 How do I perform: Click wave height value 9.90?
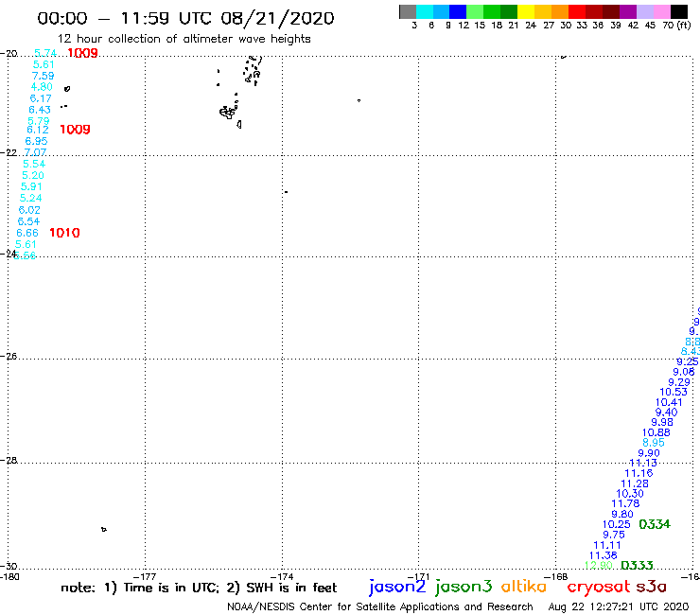(x=649, y=453)
